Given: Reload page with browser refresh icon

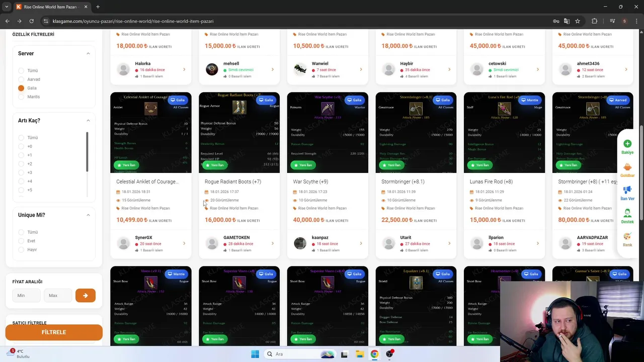Looking at the screenshot, I should tap(31, 21).
